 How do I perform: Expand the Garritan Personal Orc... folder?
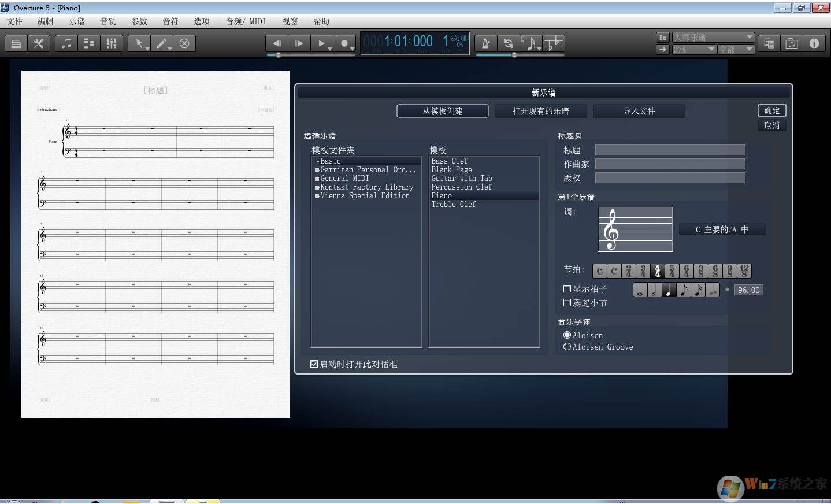pos(317,170)
